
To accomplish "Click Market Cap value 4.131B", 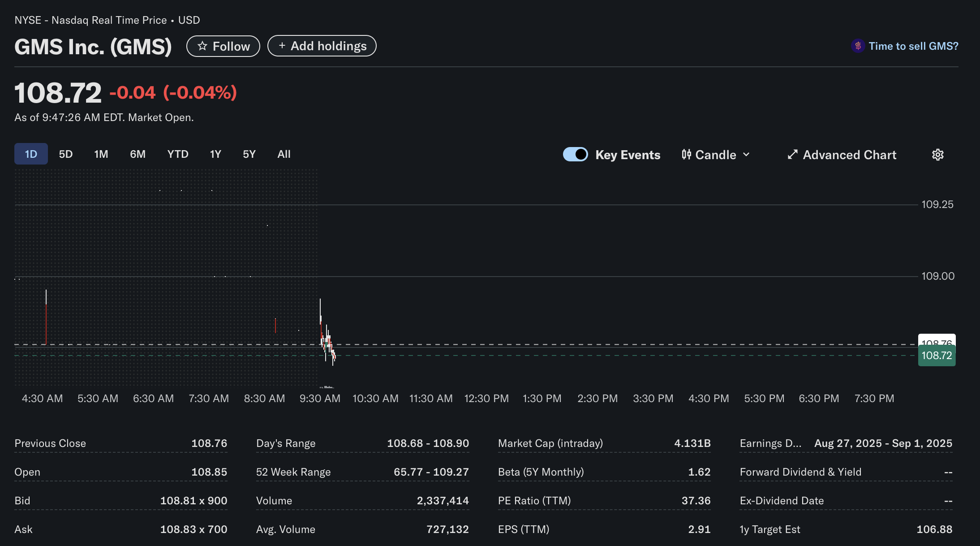I will click(692, 443).
